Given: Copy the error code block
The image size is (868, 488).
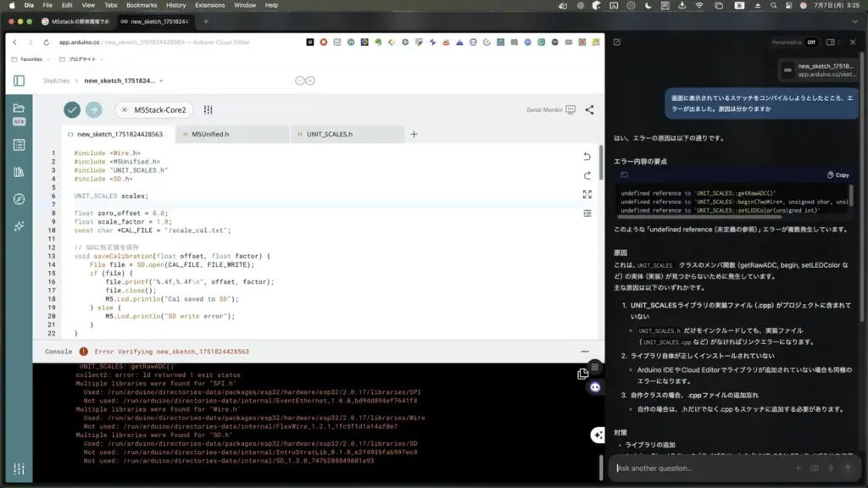Looking at the screenshot, I should tap(838, 175).
